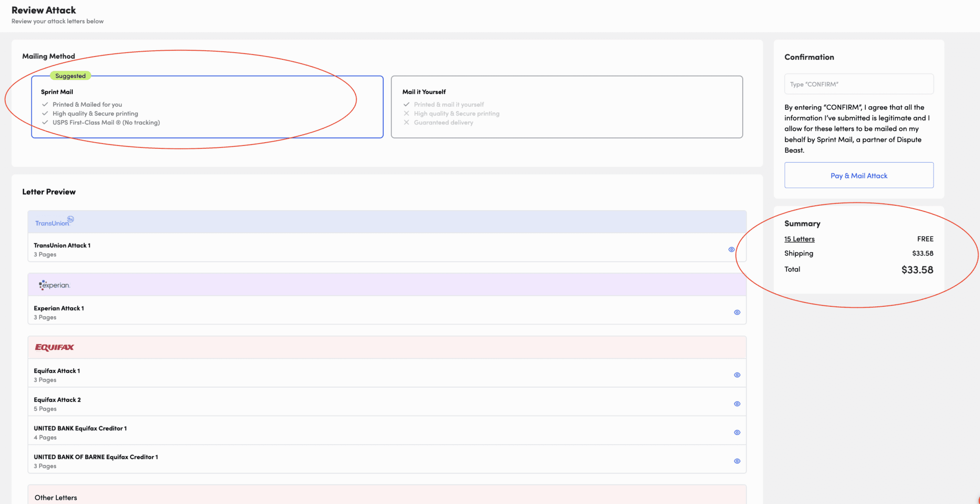Select the Sprint Mail mailing method

click(x=207, y=106)
